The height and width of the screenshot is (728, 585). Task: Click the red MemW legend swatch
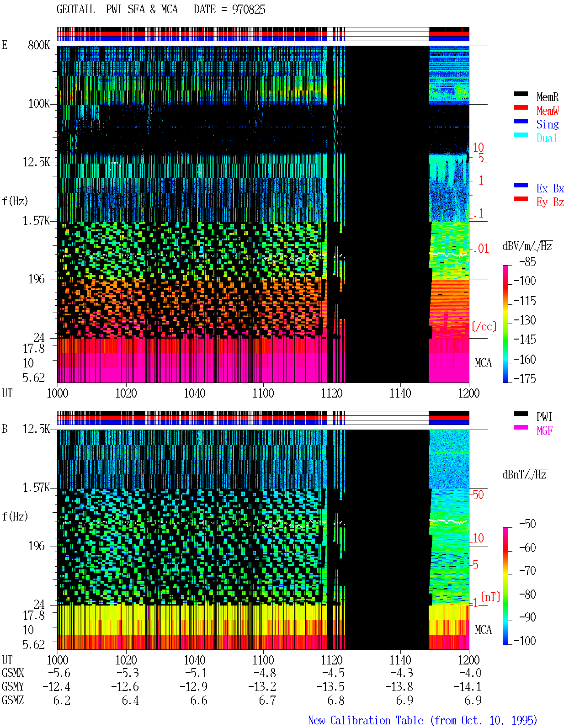[x=521, y=107]
